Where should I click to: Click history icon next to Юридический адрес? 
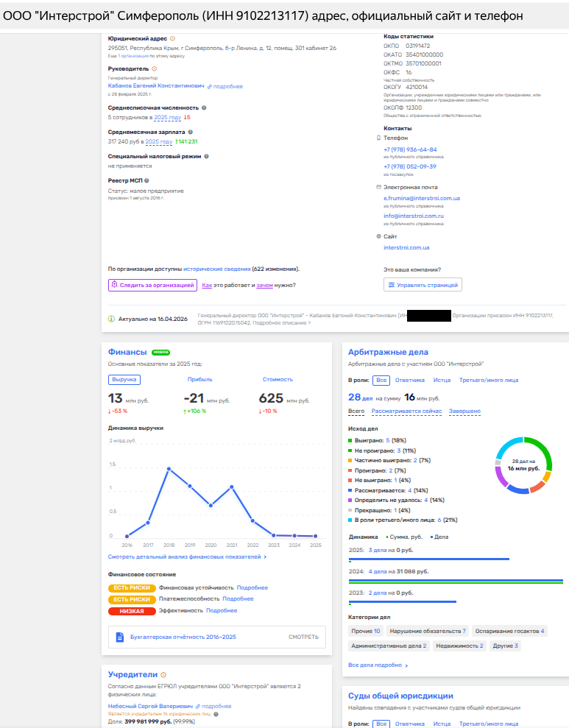[173, 38]
